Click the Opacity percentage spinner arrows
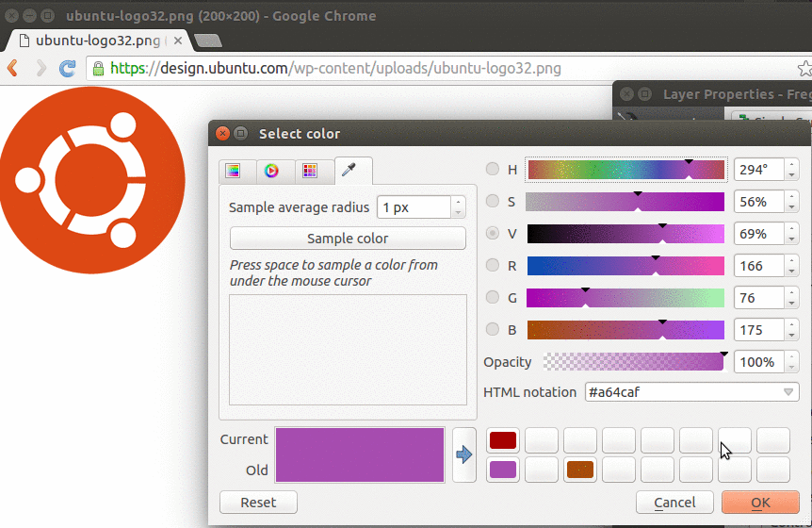812x528 pixels. point(791,361)
